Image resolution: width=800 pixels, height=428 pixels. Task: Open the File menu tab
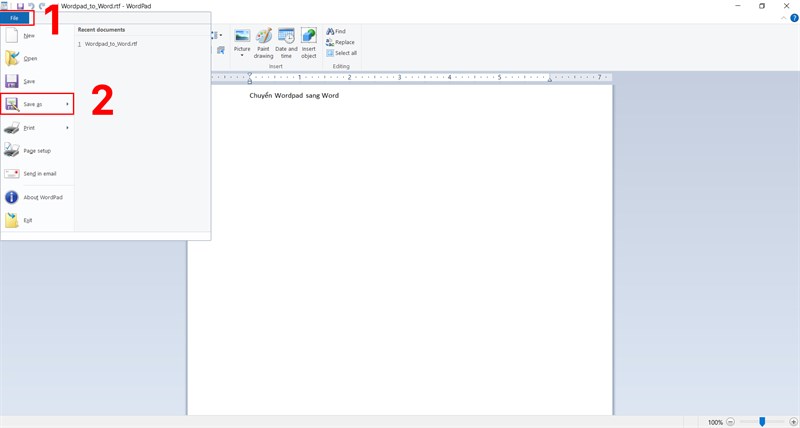[x=14, y=18]
